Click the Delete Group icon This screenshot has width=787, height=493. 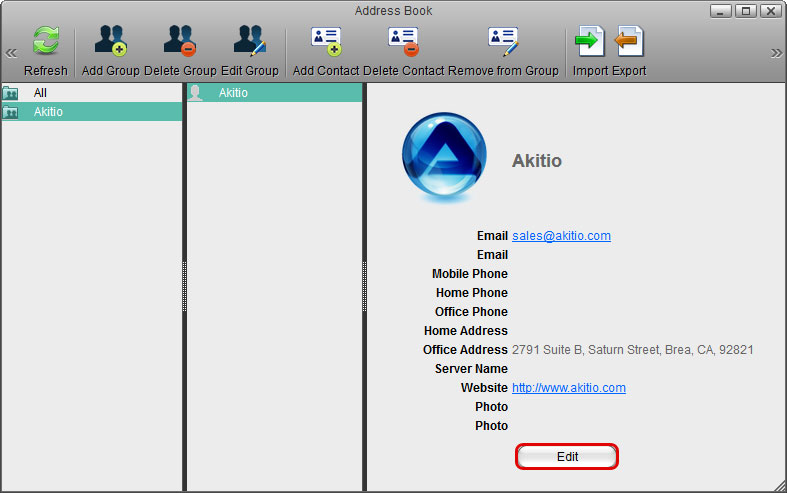click(180, 40)
